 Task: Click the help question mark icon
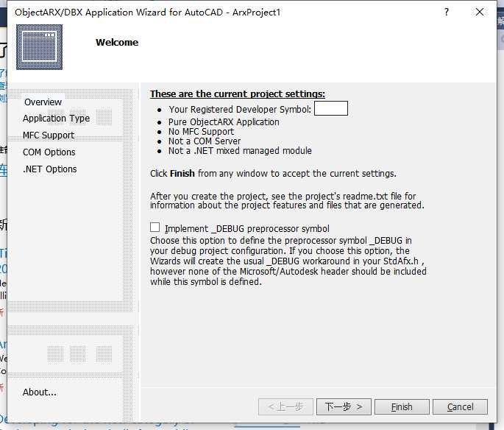pos(447,13)
